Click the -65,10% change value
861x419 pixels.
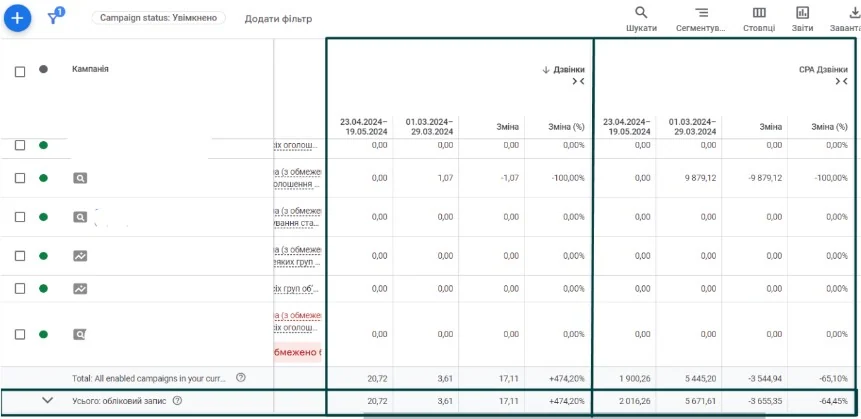(x=832, y=378)
